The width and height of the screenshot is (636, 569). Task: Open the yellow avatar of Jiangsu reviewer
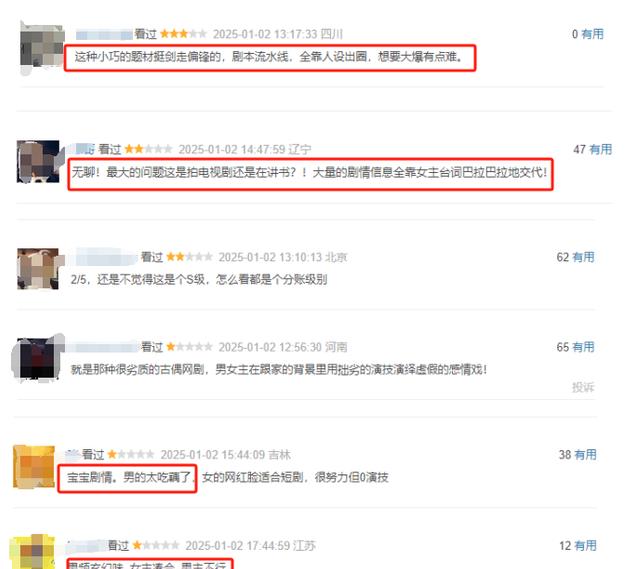(x=34, y=552)
